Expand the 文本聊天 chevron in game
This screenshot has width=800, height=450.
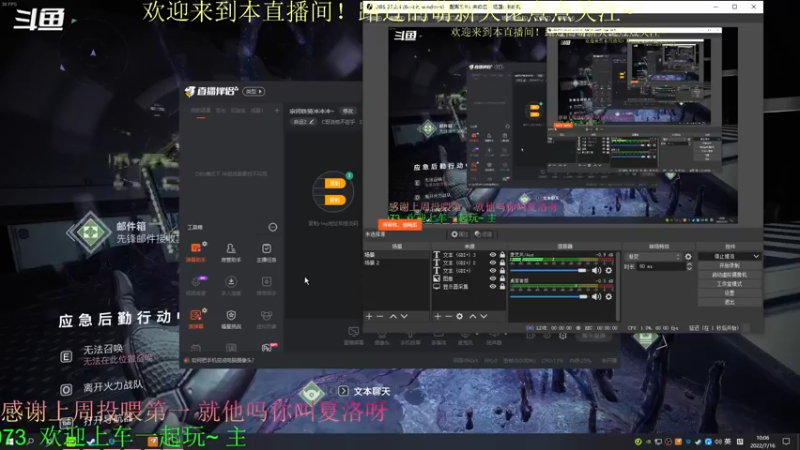coord(343,391)
